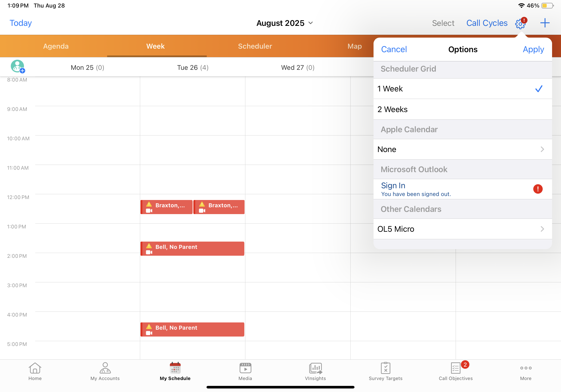Tap Sign In under Microsoft Outlook
This screenshot has height=392, width=561.
(393, 185)
